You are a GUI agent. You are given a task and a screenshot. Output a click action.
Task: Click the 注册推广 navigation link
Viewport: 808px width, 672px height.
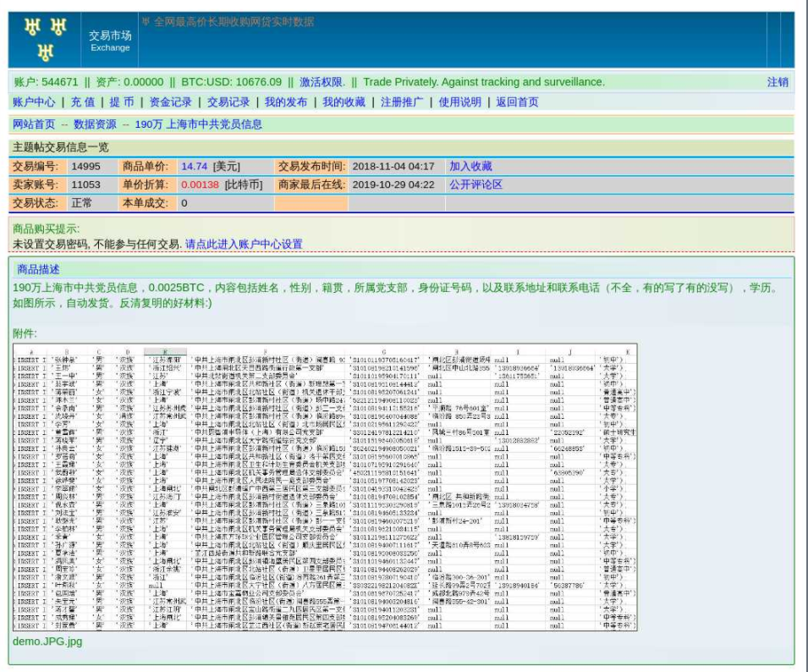pos(403,102)
